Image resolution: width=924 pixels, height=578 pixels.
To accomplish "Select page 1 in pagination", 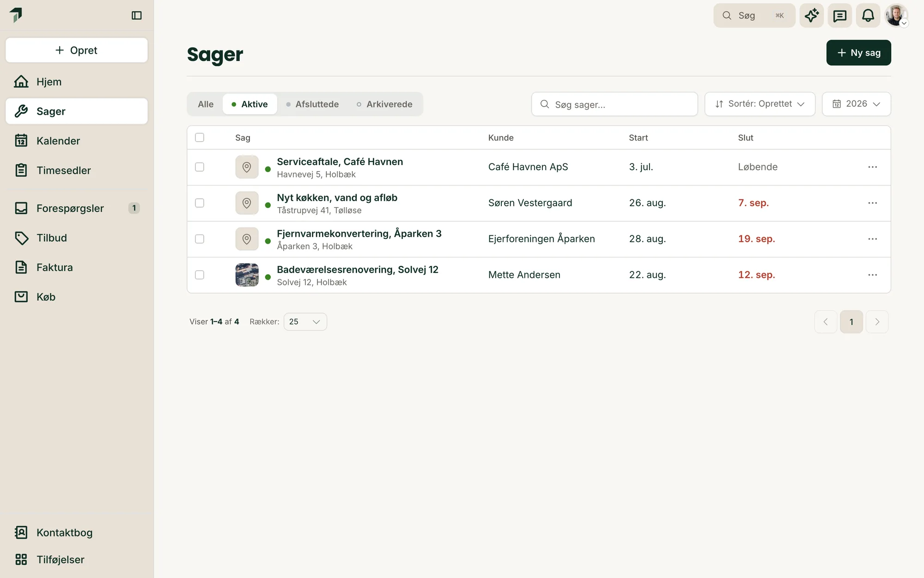I will pyautogui.click(x=851, y=322).
